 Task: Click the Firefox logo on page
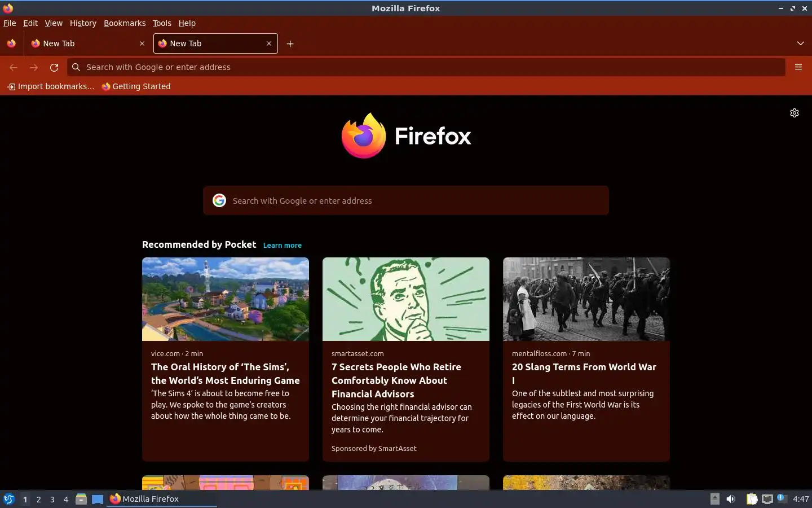pos(406,136)
